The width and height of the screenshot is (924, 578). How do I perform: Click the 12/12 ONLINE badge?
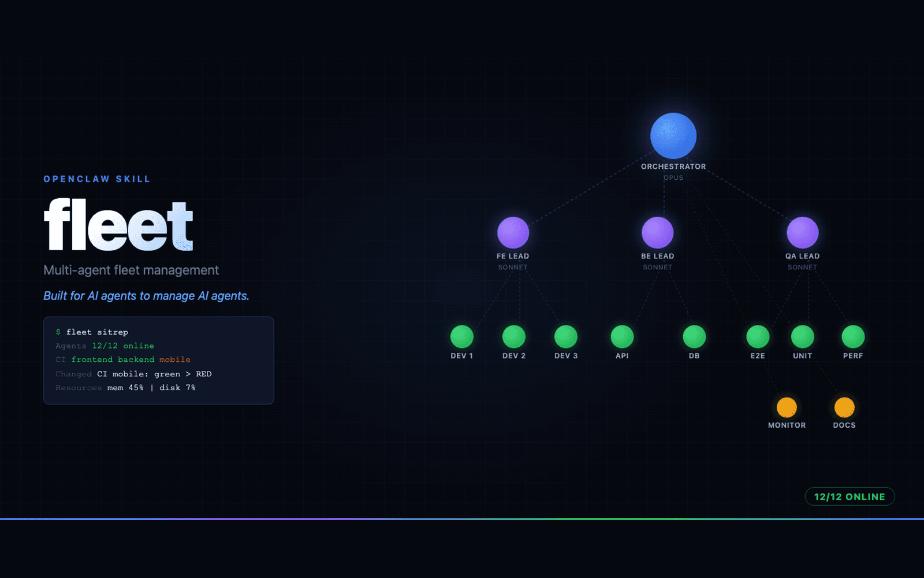point(850,496)
